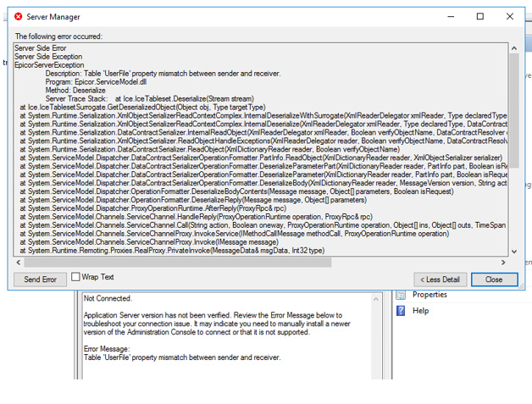Click the 'EpicorServerException' line

[49, 65]
